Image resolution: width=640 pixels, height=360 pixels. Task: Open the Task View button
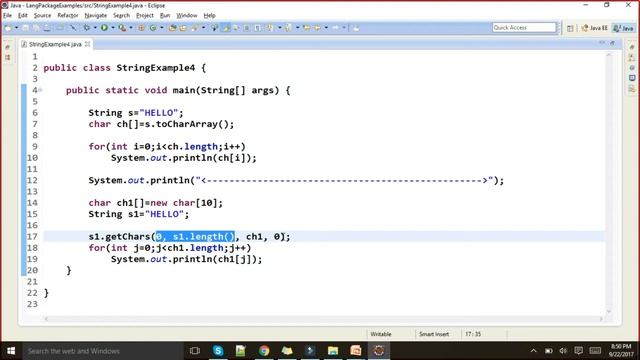(195, 351)
